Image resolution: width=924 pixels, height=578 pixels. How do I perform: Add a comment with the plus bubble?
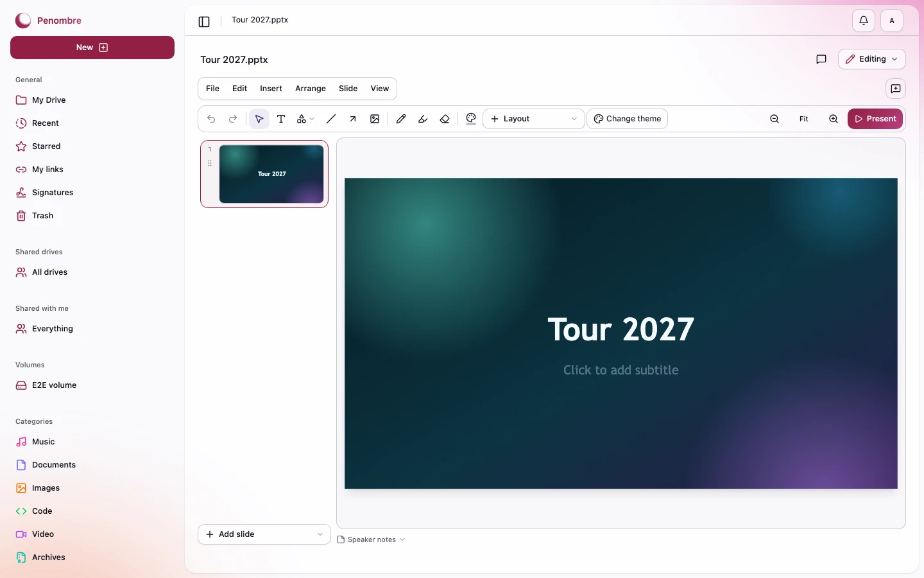[x=896, y=89]
